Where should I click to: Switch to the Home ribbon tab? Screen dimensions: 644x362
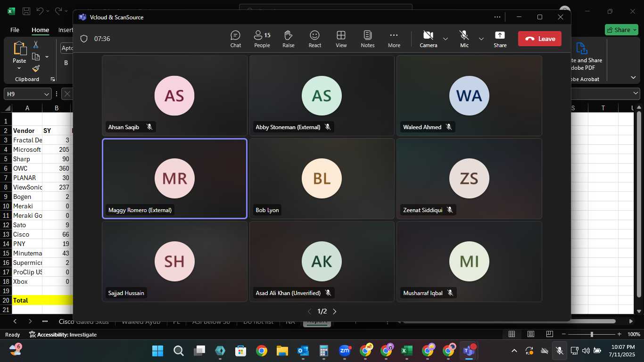40,30
